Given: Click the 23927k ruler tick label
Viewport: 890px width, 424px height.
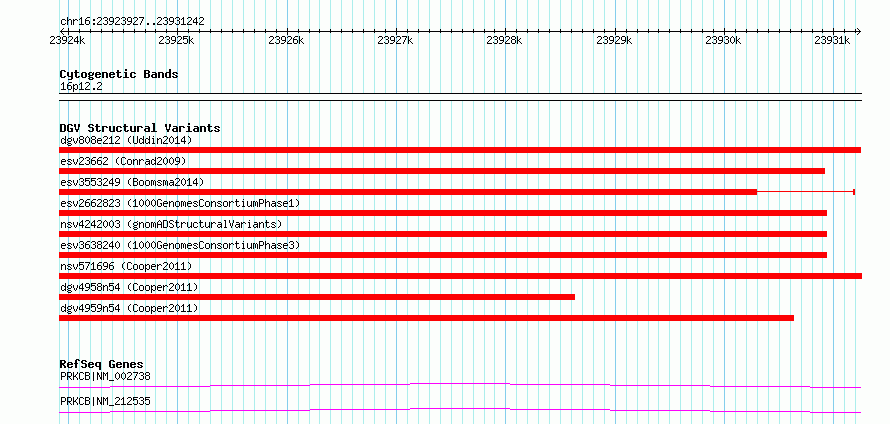Looking at the screenshot, I should point(396,40).
